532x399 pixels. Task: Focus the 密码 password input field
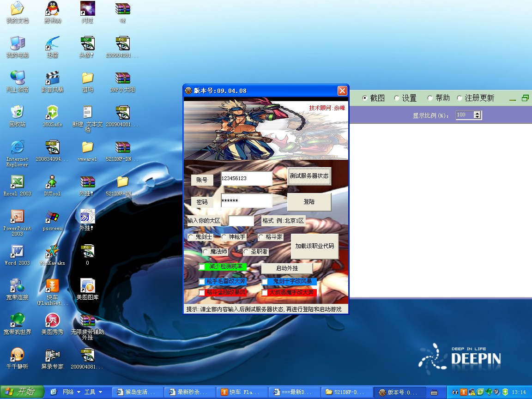coord(246,200)
